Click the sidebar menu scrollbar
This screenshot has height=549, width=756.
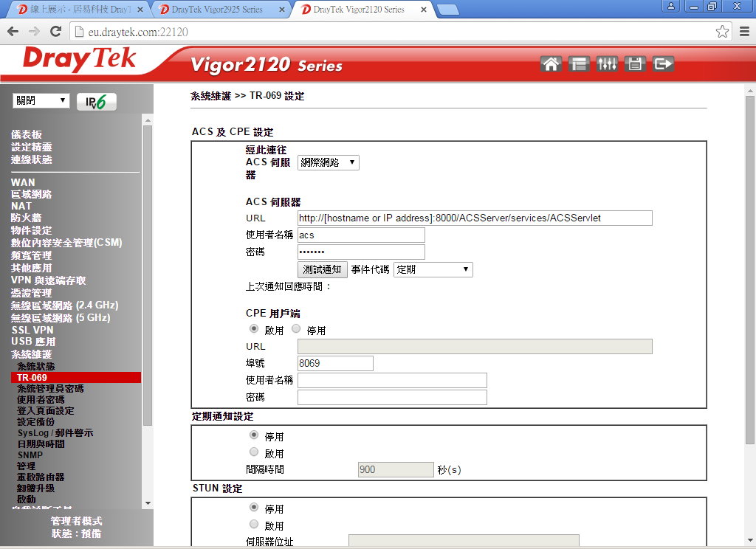click(148, 274)
